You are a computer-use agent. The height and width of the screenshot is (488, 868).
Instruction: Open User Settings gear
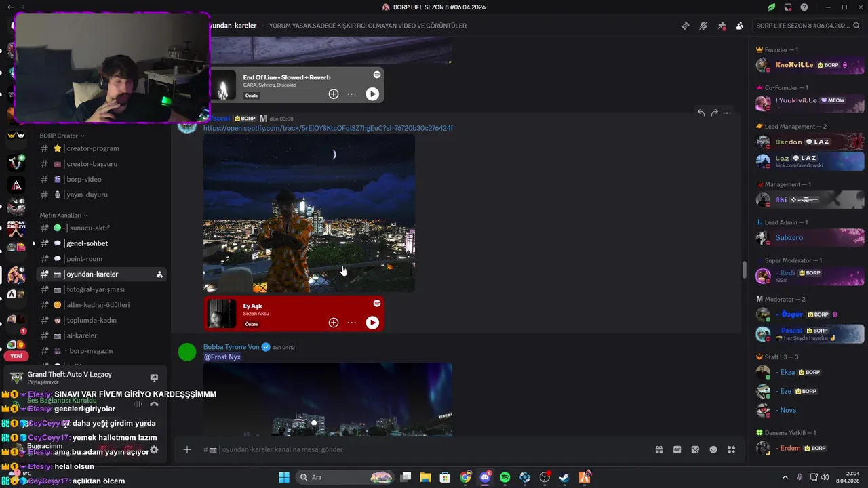(x=154, y=449)
